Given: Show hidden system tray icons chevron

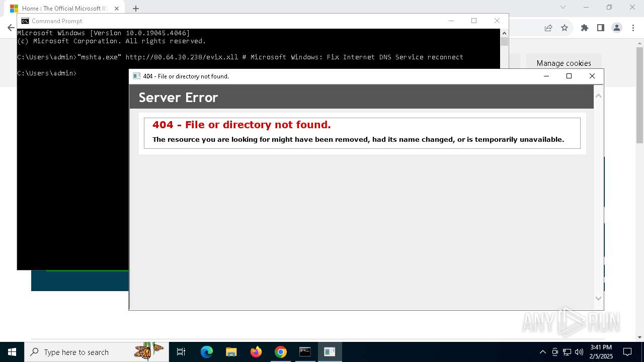Looking at the screenshot, I should click(x=542, y=352).
